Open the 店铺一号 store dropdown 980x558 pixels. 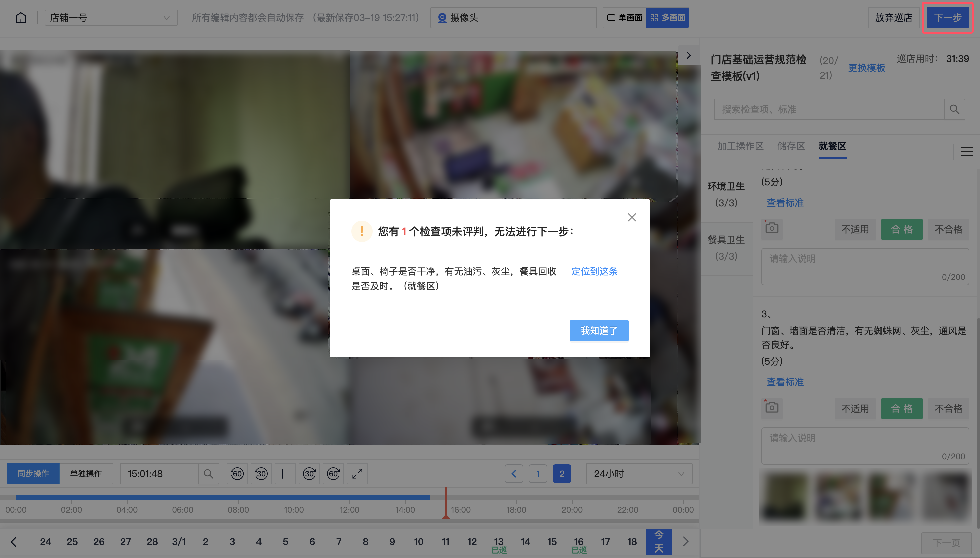pyautogui.click(x=111, y=18)
